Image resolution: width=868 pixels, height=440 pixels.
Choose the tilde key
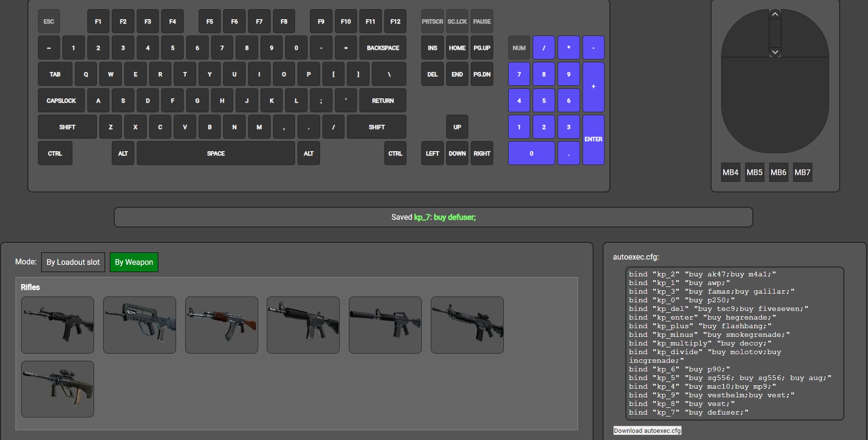click(49, 48)
